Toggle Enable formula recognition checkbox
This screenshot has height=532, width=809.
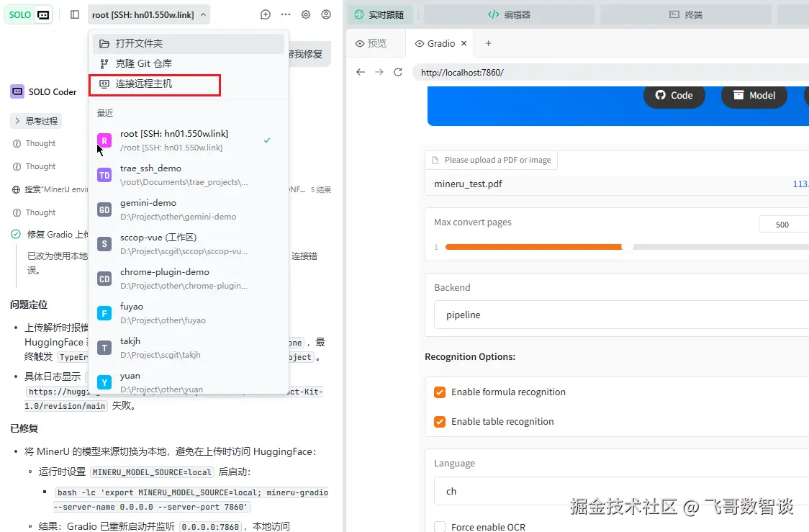(x=440, y=392)
